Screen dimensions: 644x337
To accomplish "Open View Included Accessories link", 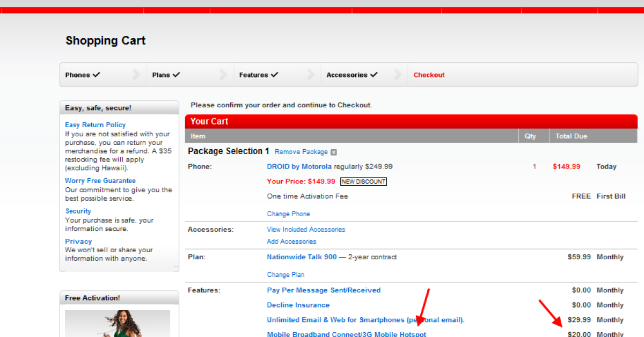I will (x=306, y=230).
